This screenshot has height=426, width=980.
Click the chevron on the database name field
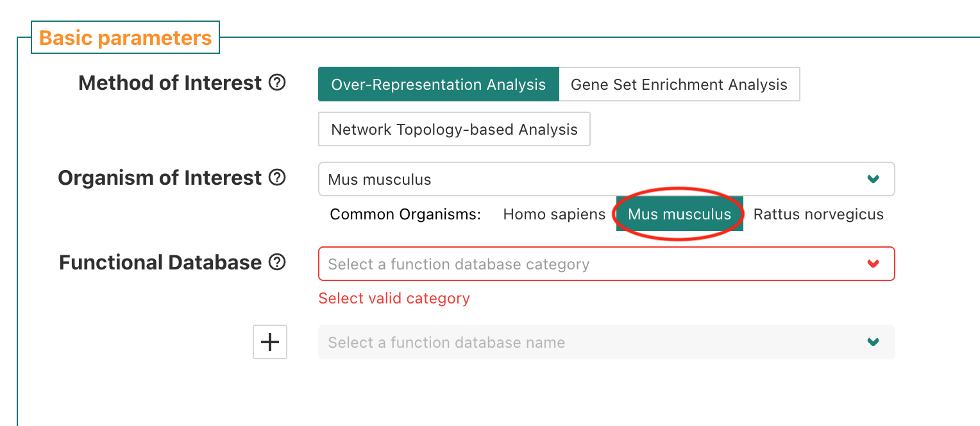click(874, 342)
